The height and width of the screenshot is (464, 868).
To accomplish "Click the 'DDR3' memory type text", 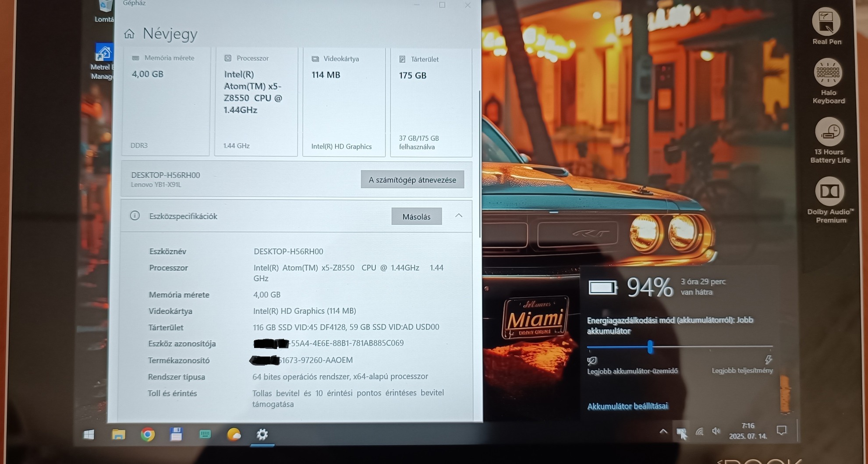I will (139, 145).
